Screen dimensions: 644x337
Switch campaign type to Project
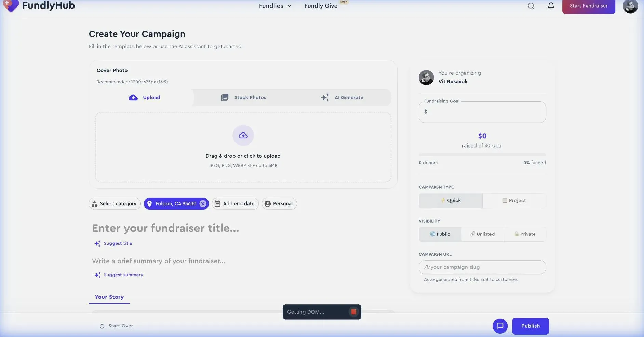[514, 200]
